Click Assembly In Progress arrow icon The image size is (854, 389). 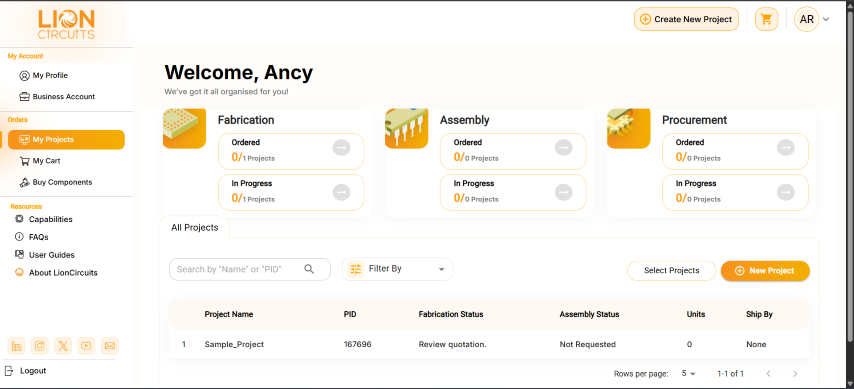coord(564,192)
